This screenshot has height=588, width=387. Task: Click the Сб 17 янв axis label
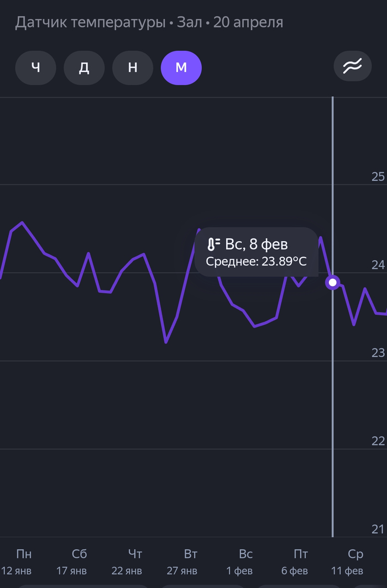coord(71,562)
